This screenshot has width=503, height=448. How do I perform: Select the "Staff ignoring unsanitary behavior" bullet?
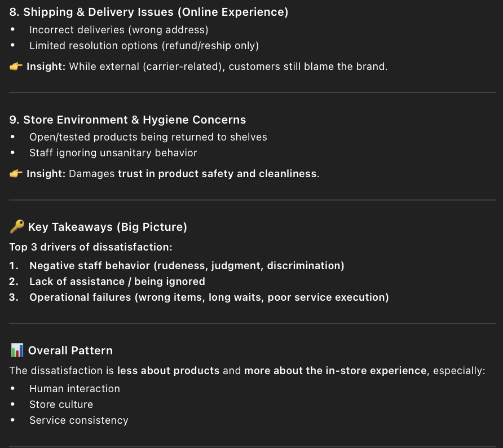(x=113, y=153)
